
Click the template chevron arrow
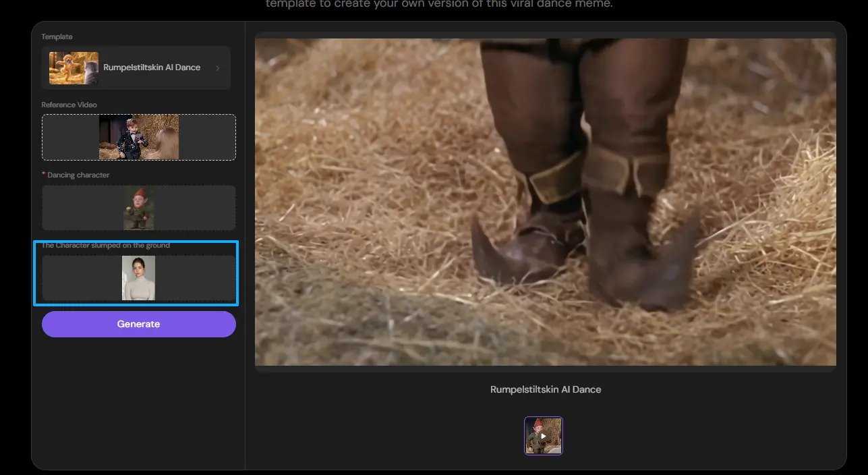click(x=217, y=68)
